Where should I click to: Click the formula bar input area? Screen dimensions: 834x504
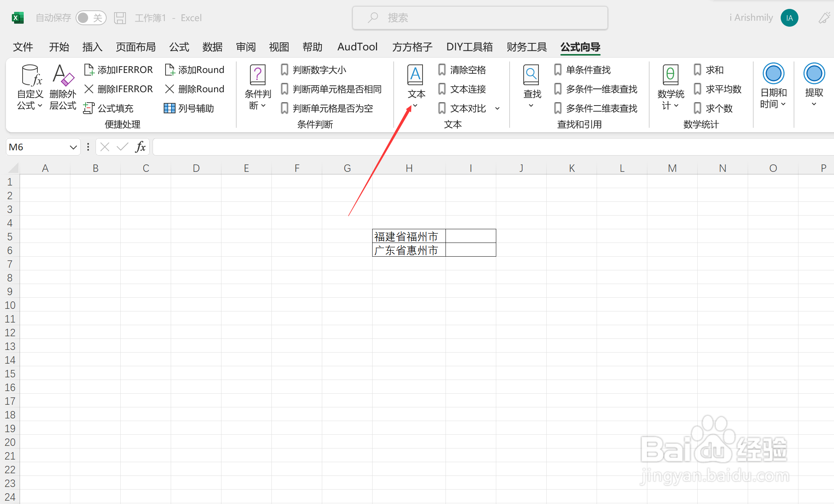[x=493, y=147]
